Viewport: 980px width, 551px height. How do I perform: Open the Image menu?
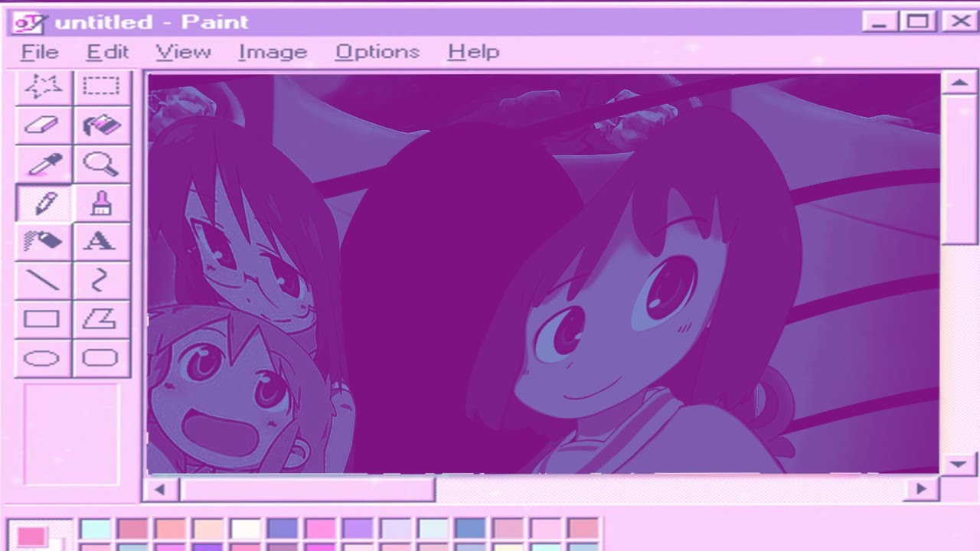click(273, 52)
